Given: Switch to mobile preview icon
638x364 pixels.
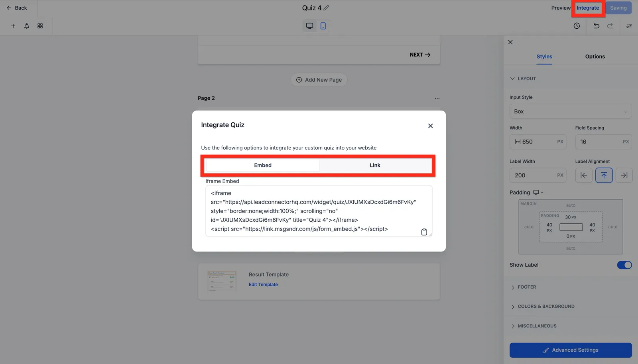Looking at the screenshot, I should pos(323,26).
